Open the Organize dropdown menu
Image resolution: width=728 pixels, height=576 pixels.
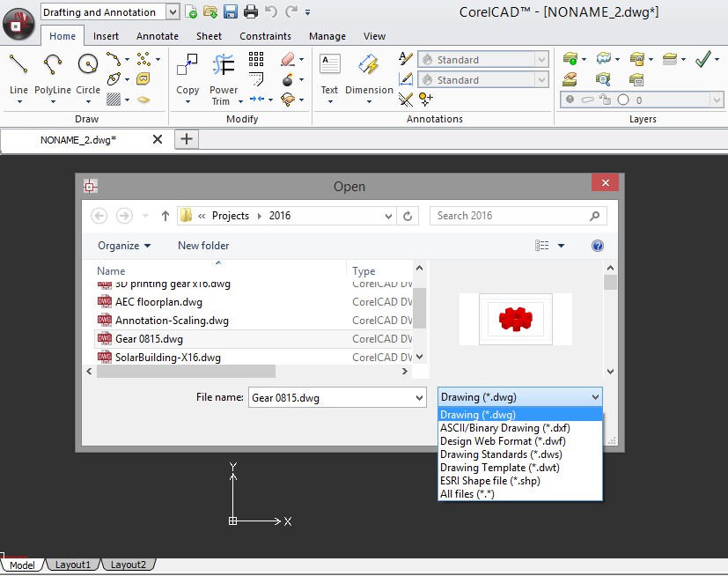point(124,246)
